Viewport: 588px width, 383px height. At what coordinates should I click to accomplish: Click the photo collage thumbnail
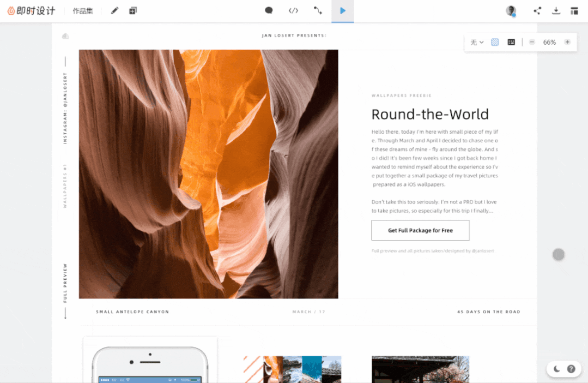pos(293,369)
